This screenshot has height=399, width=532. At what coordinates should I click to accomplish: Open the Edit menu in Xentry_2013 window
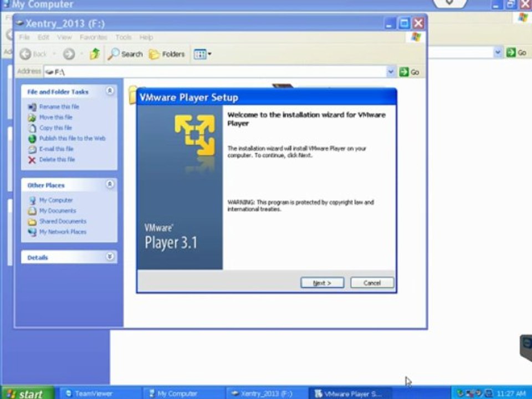coord(43,37)
